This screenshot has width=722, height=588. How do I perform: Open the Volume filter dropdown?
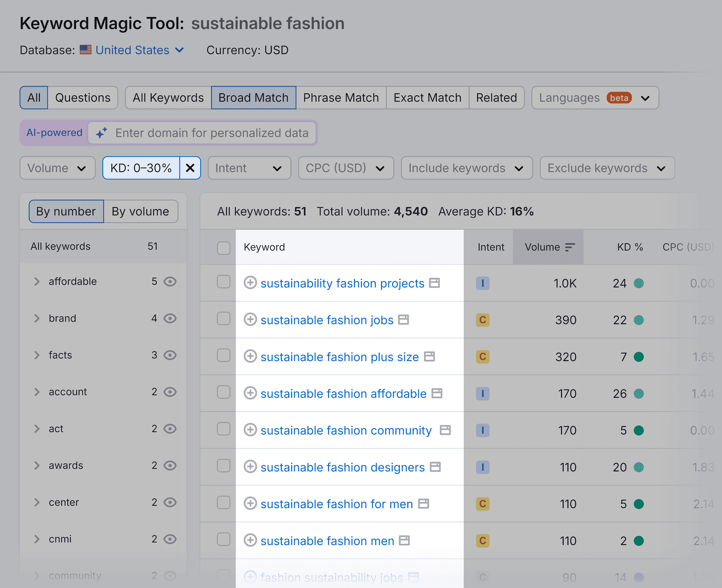pyautogui.click(x=57, y=168)
